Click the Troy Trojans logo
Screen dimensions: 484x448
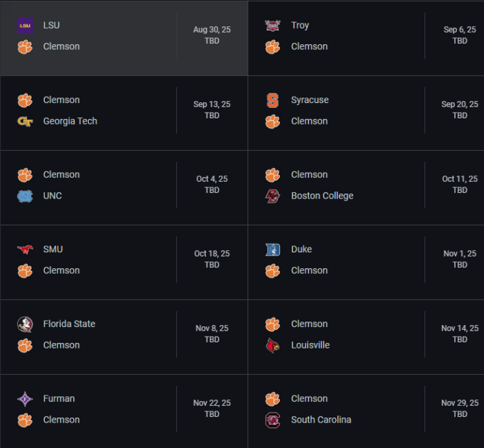point(272,26)
